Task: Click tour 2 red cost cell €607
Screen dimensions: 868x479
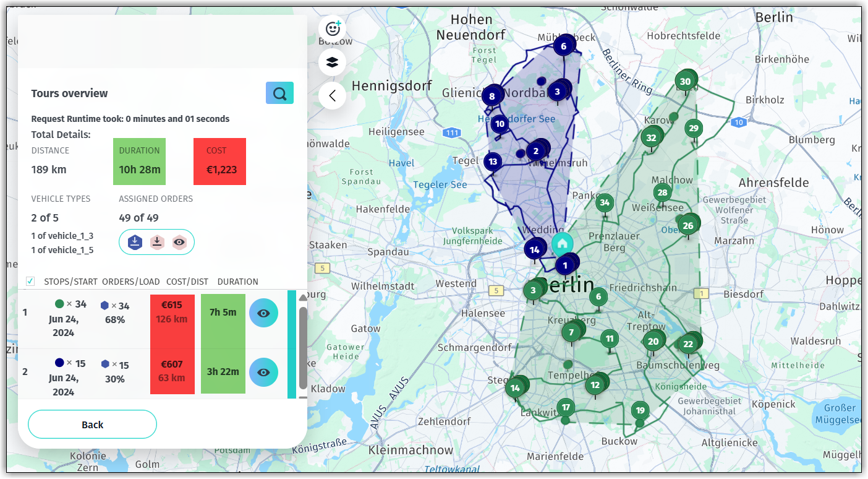Action: point(172,371)
